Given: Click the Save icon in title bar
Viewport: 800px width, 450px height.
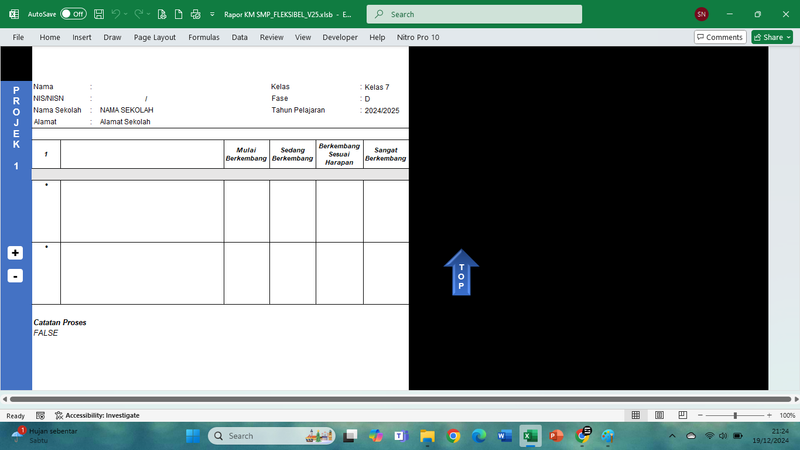Looking at the screenshot, I should (x=99, y=14).
